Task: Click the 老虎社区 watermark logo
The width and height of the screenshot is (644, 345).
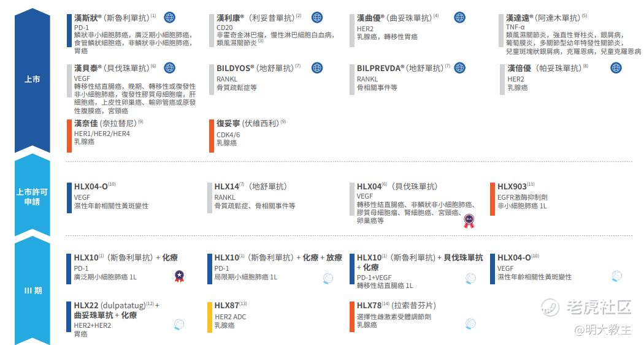Action: (x=586, y=307)
